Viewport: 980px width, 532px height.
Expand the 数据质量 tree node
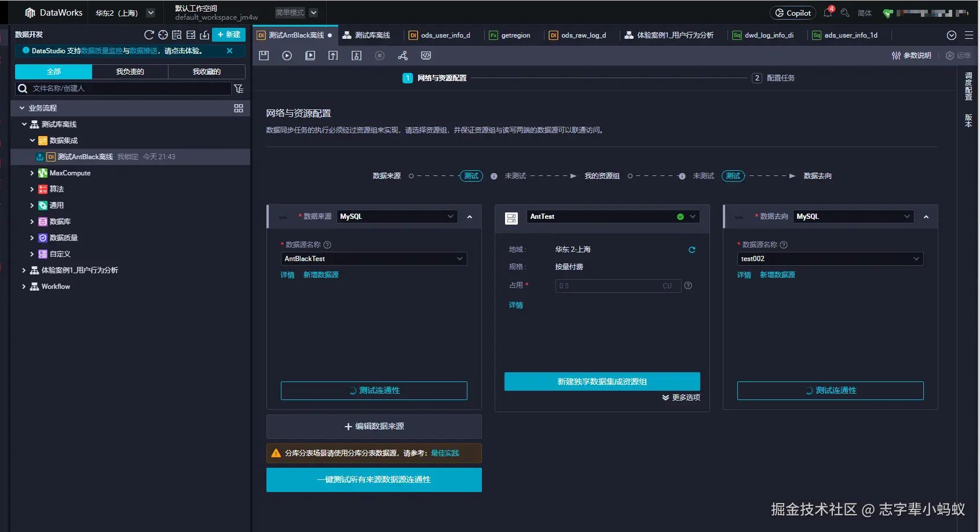point(32,238)
